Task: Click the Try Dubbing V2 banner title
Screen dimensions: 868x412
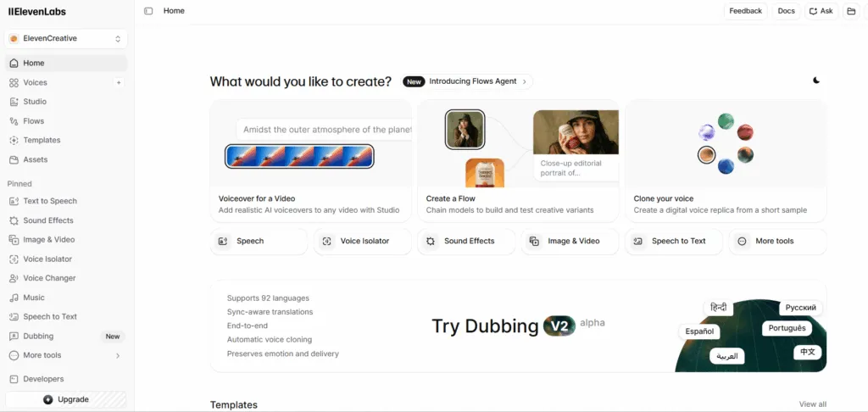Action: click(504, 326)
